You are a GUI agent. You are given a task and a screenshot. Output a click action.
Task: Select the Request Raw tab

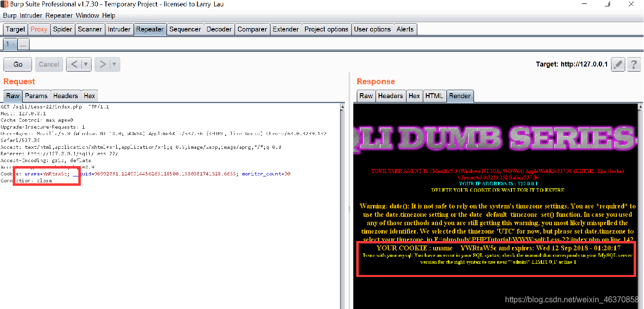(x=13, y=96)
